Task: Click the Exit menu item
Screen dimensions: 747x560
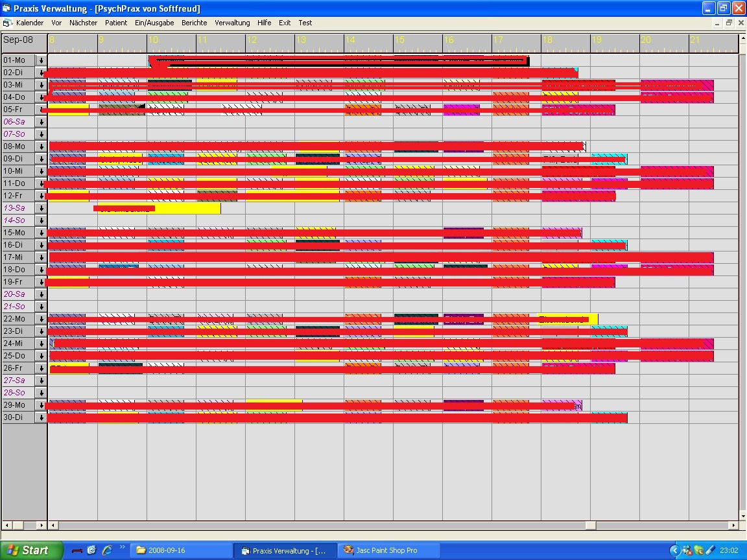Action: point(285,23)
